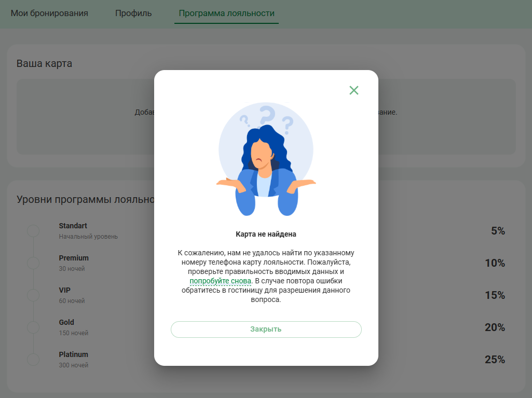Click the 25% discount value

[x=495, y=360]
